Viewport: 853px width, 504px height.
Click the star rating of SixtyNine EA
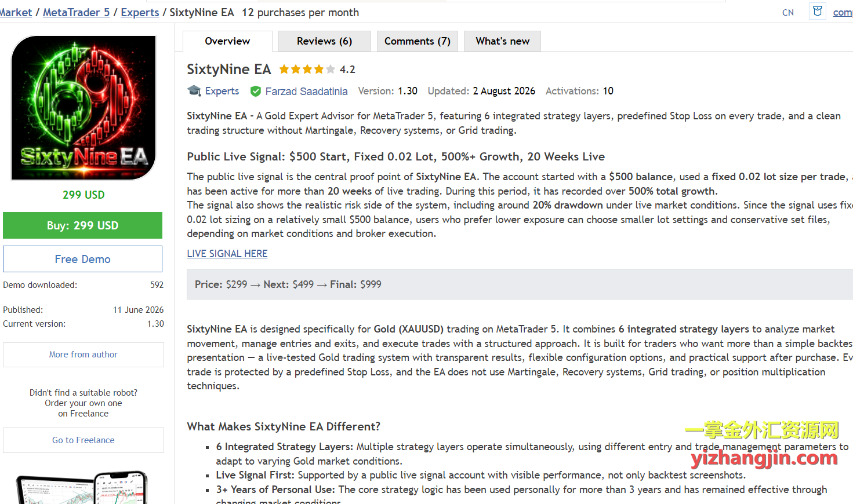pyautogui.click(x=307, y=70)
